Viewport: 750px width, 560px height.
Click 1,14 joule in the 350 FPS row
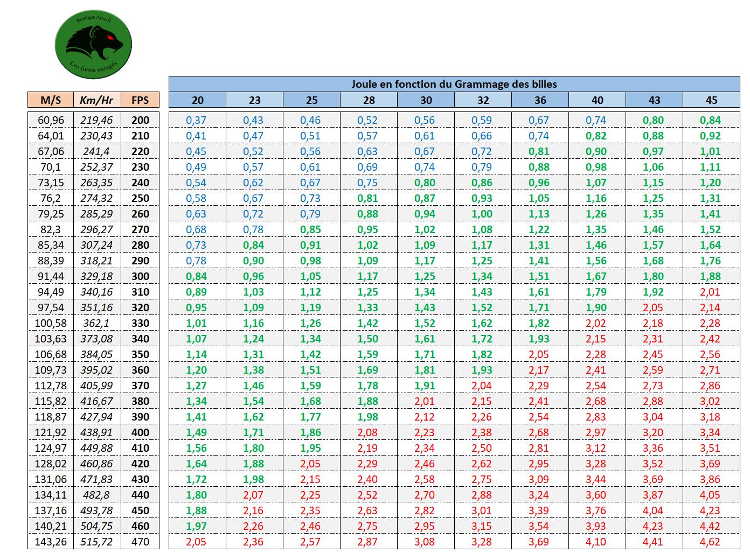click(x=197, y=354)
